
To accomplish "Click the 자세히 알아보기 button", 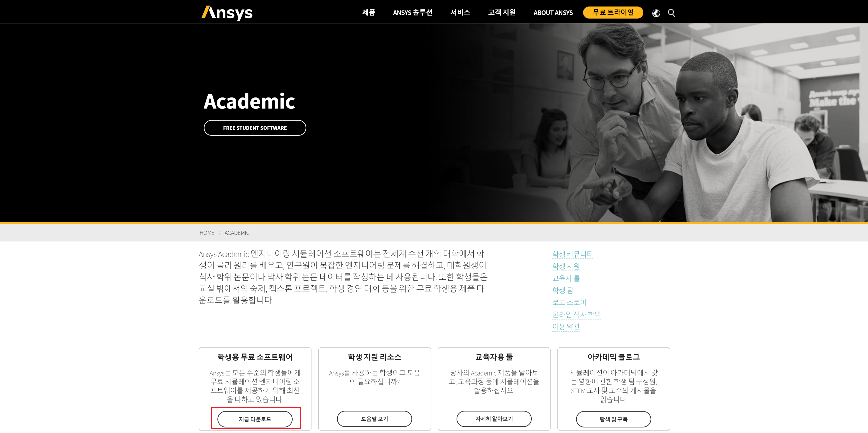I will coord(494,418).
